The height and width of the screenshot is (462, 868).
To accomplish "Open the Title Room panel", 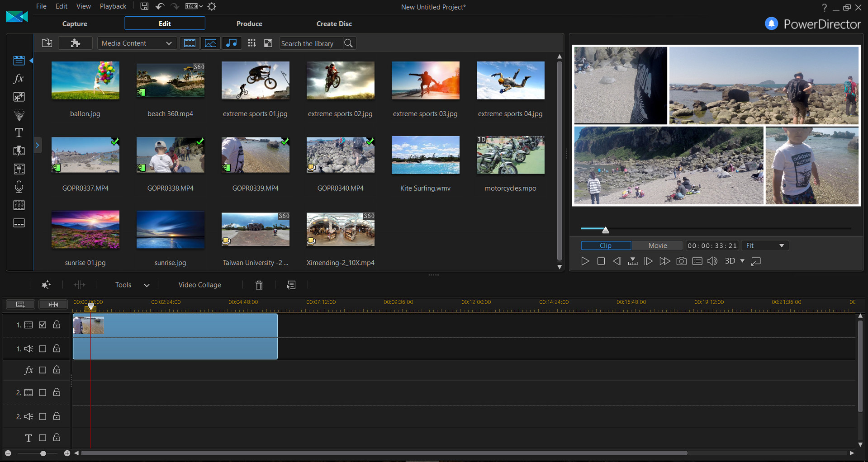I will tap(19, 132).
